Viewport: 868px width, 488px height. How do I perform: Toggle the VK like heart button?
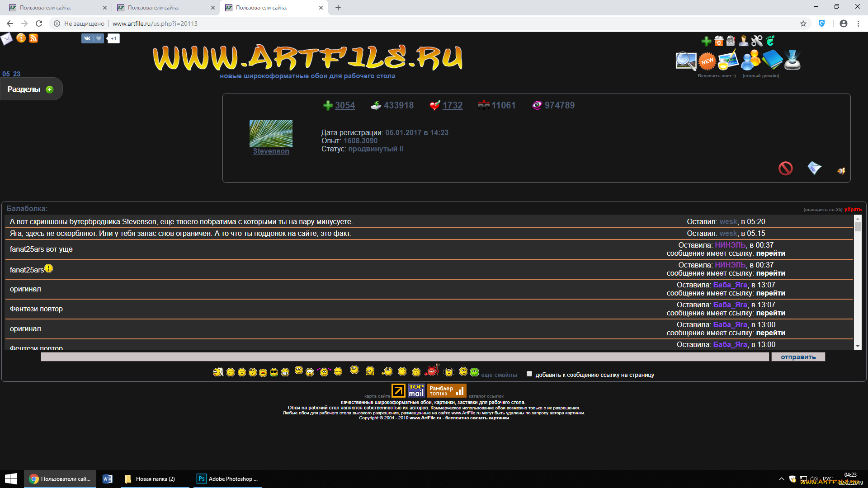(x=99, y=38)
